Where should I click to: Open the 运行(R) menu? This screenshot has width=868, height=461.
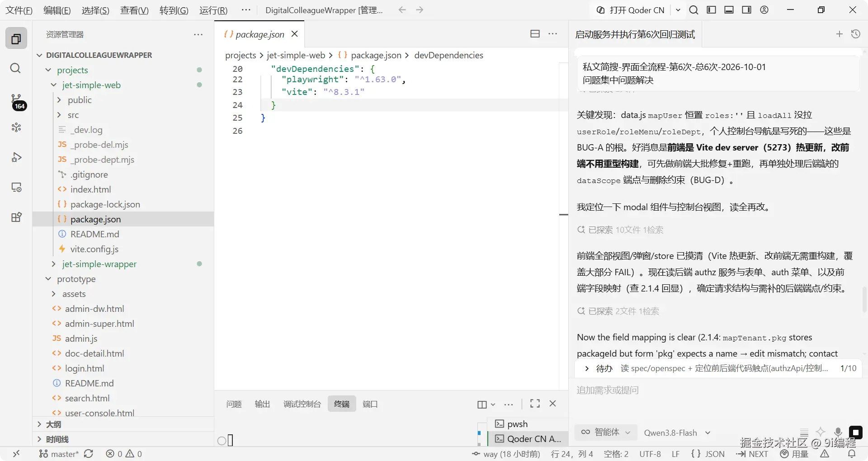(x=213, y=10)
